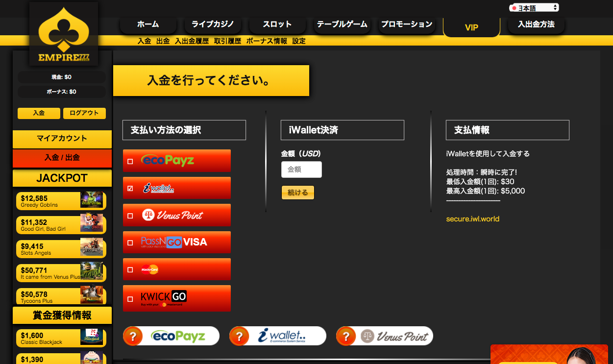Open the 日本語 language dropdown

[x=534, y=8]
